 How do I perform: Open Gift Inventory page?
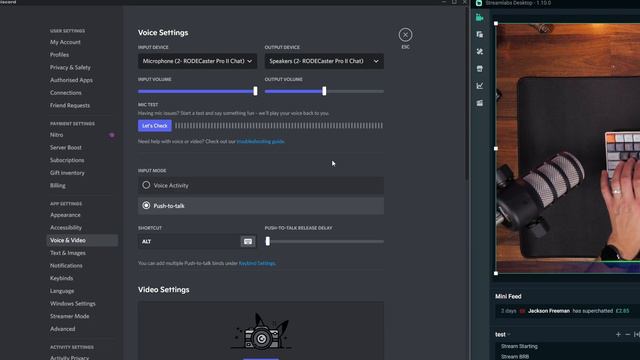[67, 173]
